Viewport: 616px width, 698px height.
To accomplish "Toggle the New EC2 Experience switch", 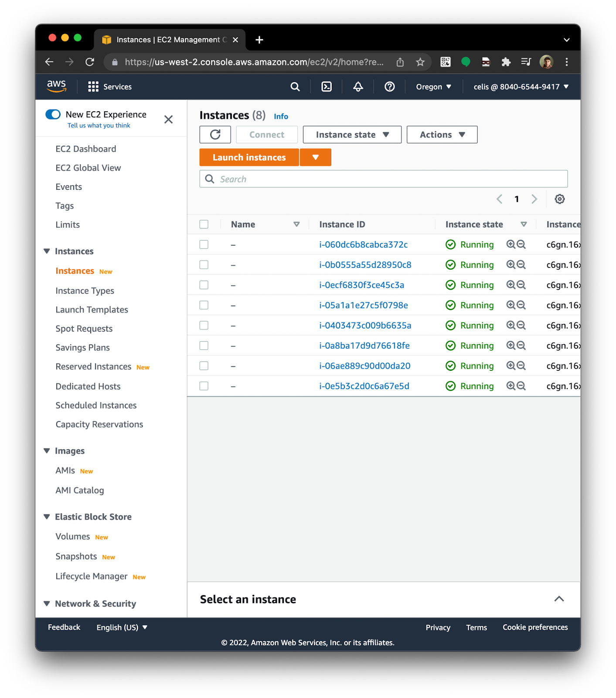I will tap(53, 114).
